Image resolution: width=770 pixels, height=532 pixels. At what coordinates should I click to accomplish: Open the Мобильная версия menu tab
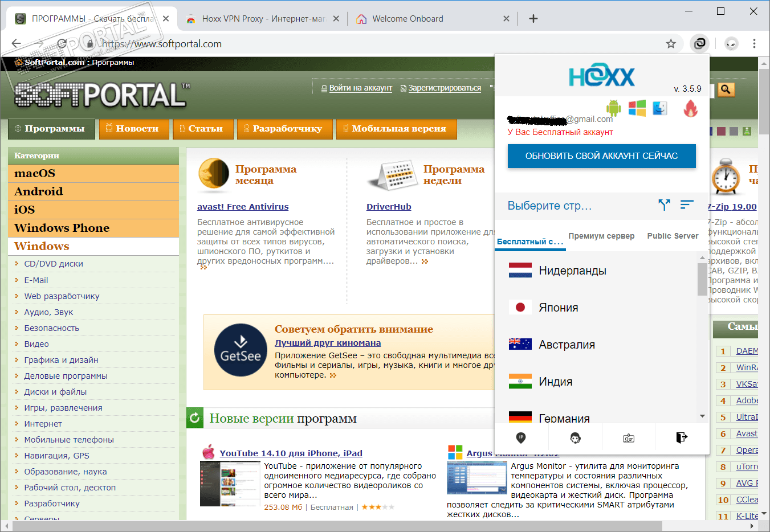tap(396, 129)
